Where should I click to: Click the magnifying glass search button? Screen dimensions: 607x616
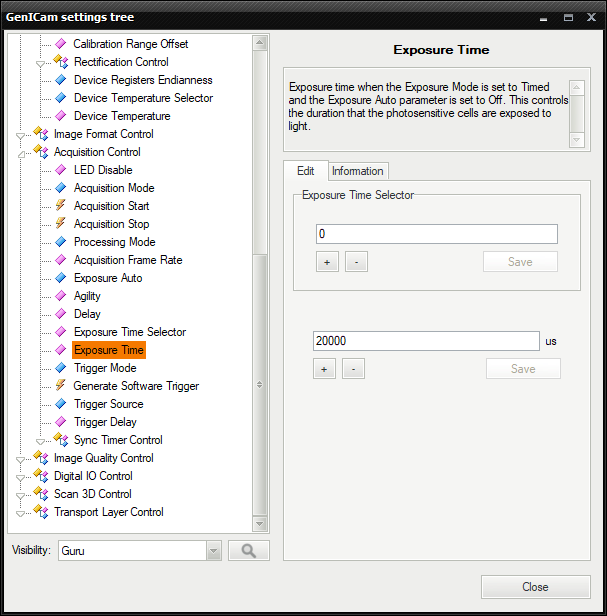tap(248, 550)
